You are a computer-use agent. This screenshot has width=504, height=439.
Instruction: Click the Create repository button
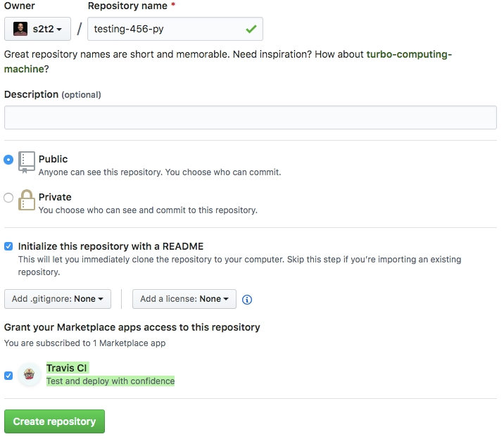click(54, 421)
